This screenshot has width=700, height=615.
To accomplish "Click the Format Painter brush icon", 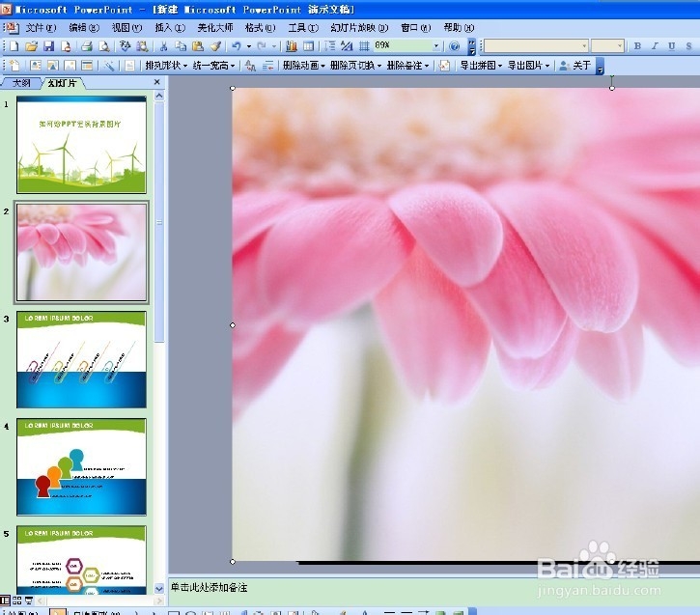I will (215, 46).
